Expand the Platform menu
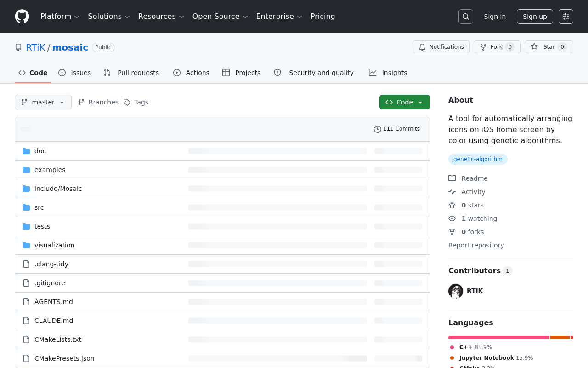588x368 pixels. 60,17
